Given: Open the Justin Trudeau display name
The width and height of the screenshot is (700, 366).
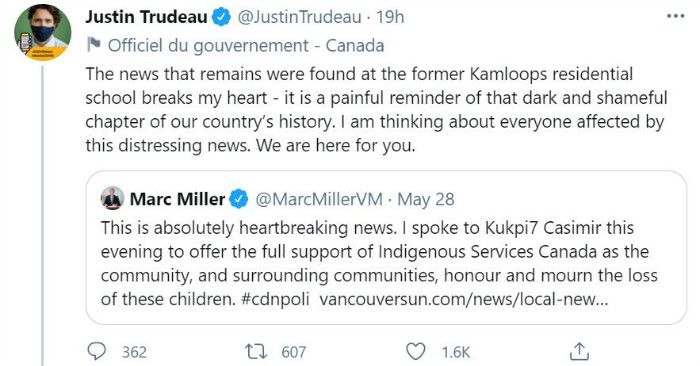Looking at the screenshot, I should click(x=146, y=17).
